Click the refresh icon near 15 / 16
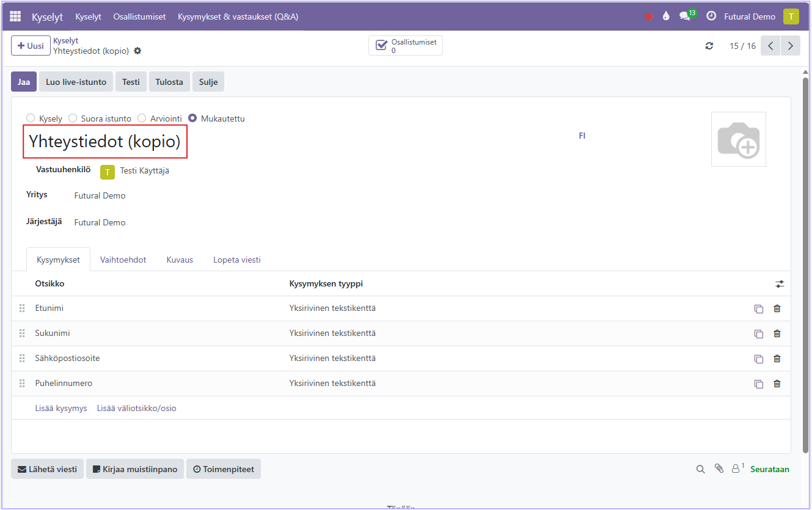 tap(709, 46)
